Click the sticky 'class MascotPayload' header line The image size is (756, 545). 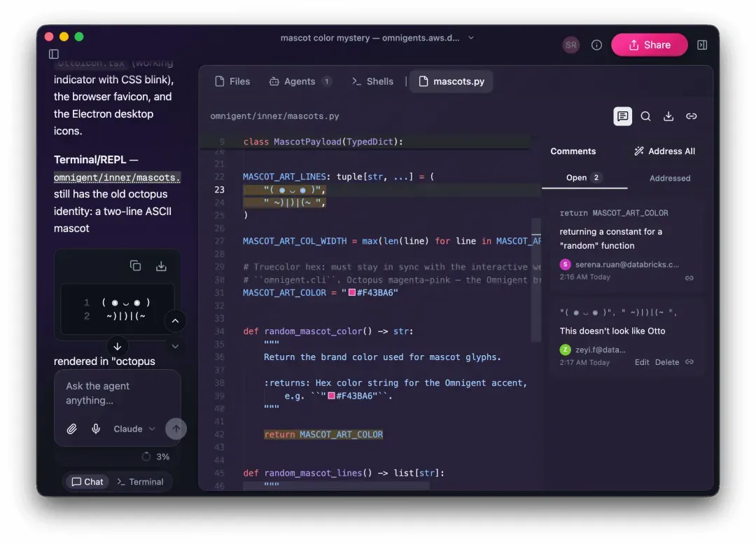coord(323,142)
